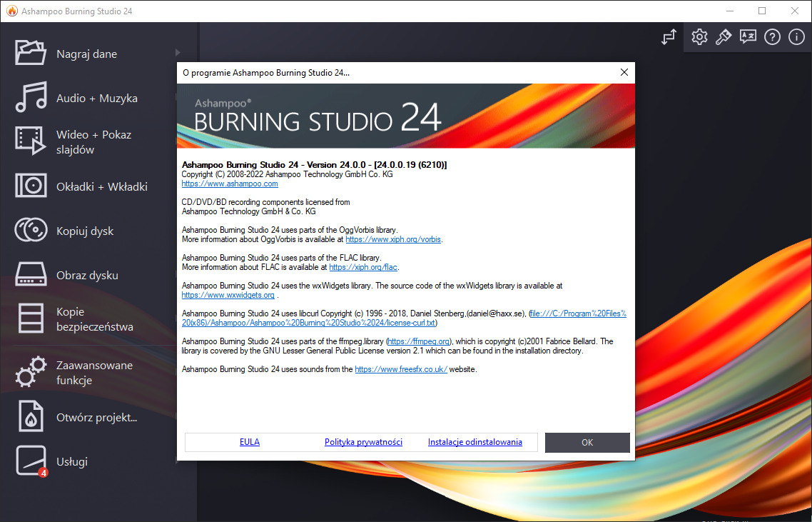Image resolution: width=812 pixels, height=522 pixels.
Task: Click the Audio + Muzyka music note icon
Action: (31, 97)
